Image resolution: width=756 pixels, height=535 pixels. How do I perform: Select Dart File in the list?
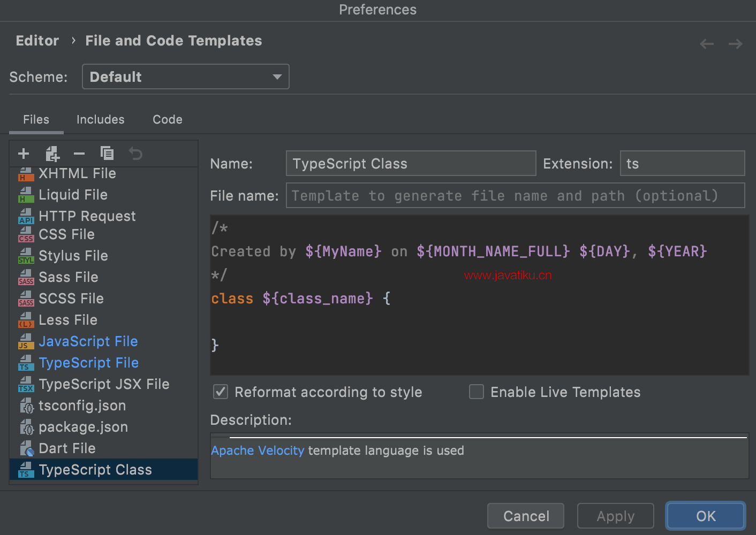(x=104, y=449)
